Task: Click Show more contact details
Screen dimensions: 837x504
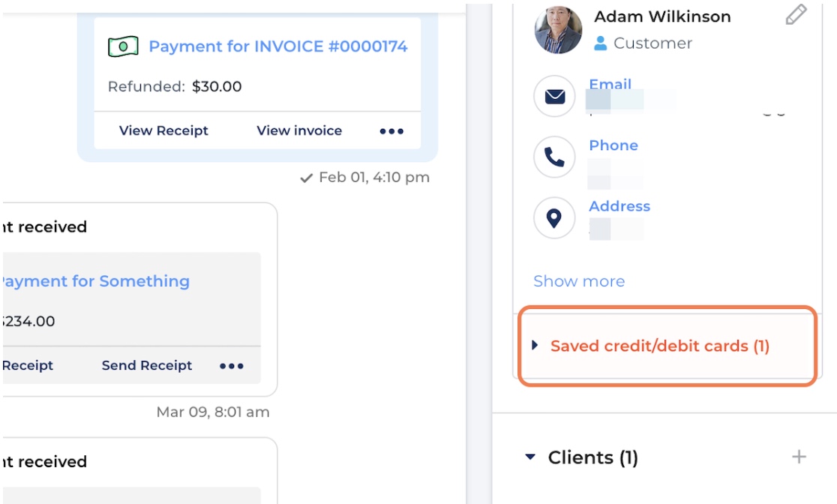Action: (x=579, y=281)
